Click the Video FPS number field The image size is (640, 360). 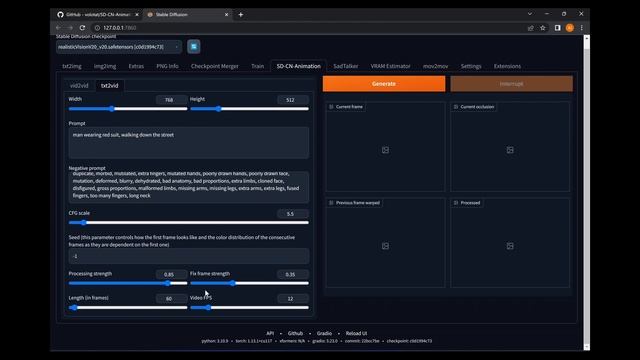point(293,298)
